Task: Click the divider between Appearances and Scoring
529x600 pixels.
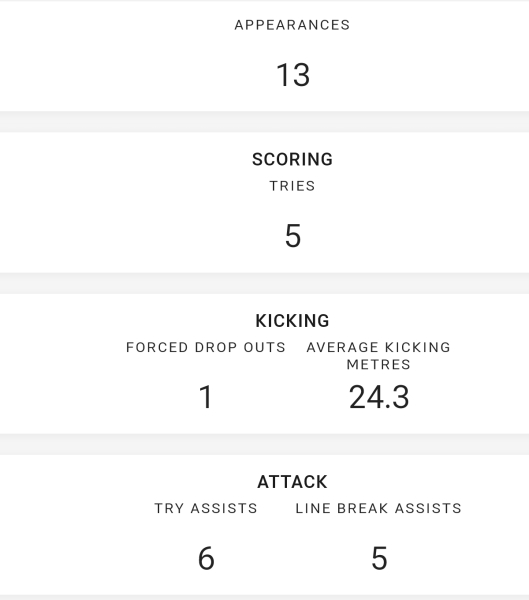Action: [264, 122]
